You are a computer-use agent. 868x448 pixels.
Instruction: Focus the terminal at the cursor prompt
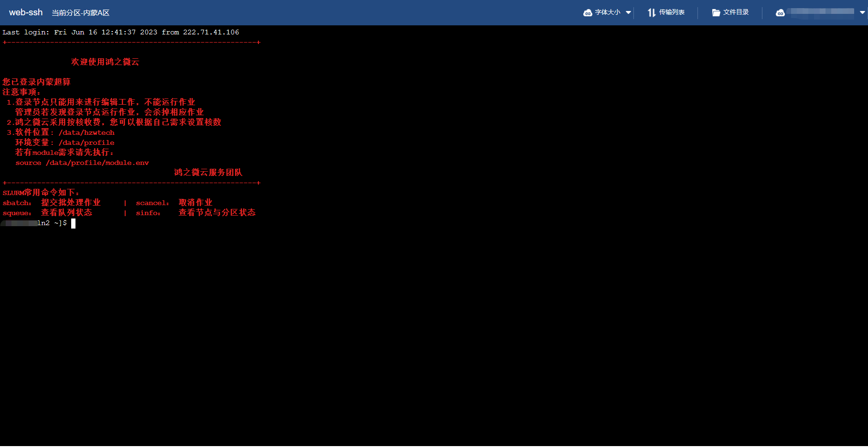73,223
